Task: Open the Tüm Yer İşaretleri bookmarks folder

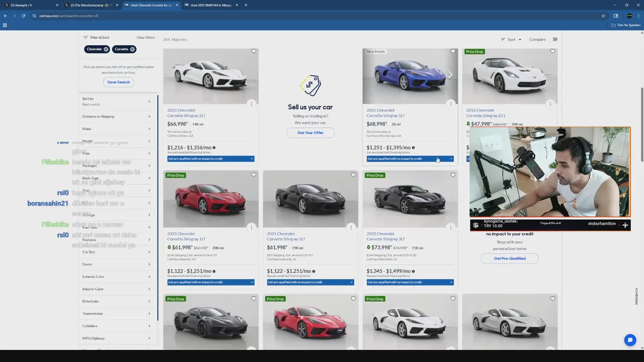Action: (x=626, y=25)
